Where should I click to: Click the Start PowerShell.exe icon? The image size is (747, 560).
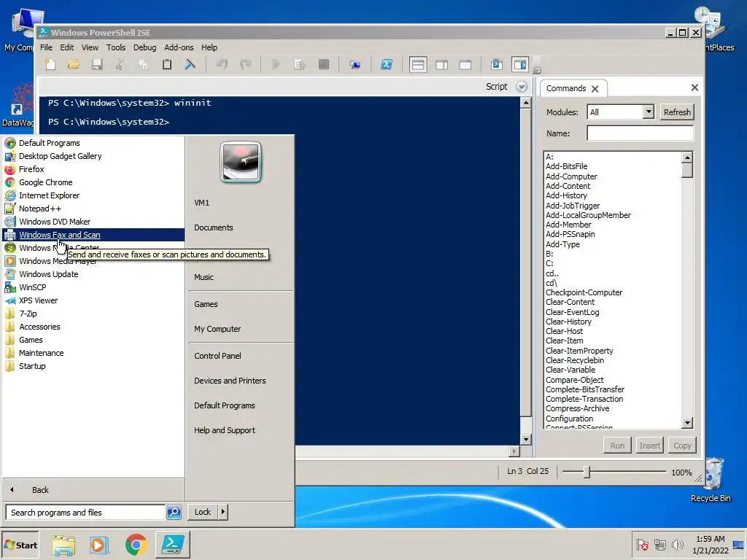(x=387, y=64)
